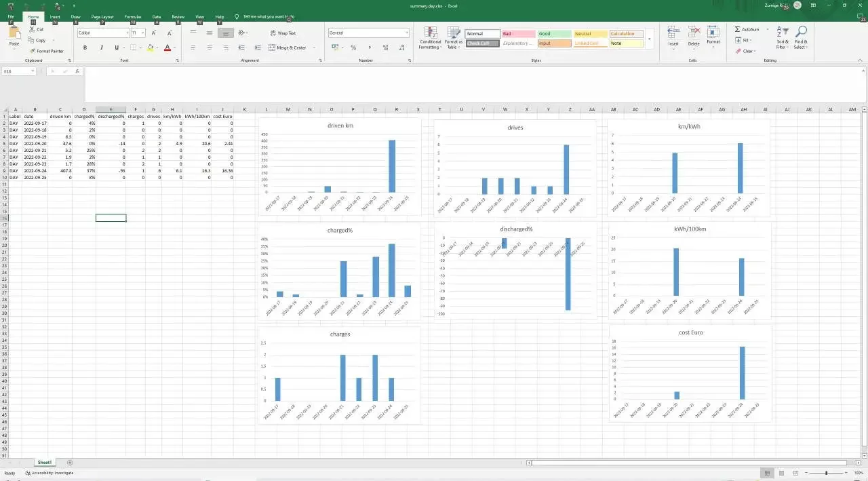This screenshot has width=868, height=481.
Task: Toggle bold formatting in Font group
Action: pos(85,47)
